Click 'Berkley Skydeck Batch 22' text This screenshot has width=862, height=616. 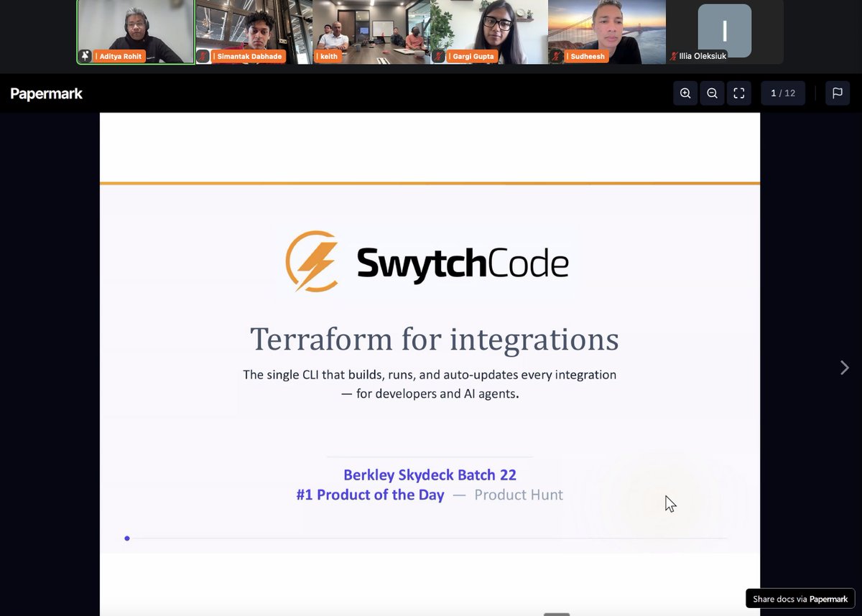point(430,475)
